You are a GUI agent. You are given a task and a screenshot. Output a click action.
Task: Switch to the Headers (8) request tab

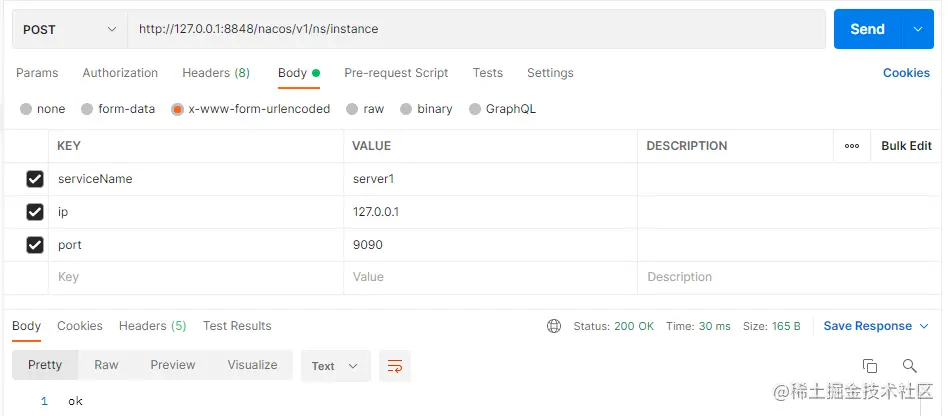[x=216, y=73]
